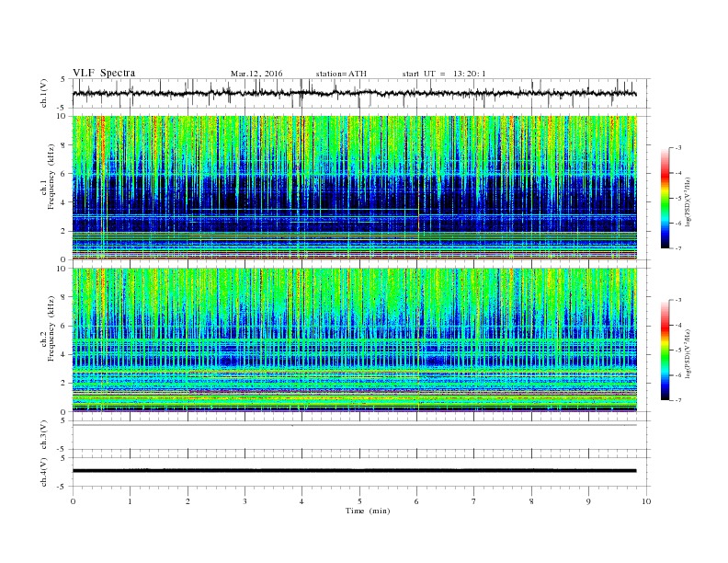Click time axis tick label "9"
728x563 pixels.
tap(588, 501)
